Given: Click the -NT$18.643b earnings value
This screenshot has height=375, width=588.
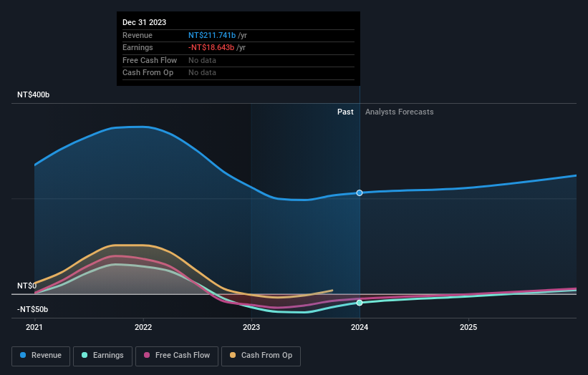Looking at the screenshot, I should pos(211,47).
